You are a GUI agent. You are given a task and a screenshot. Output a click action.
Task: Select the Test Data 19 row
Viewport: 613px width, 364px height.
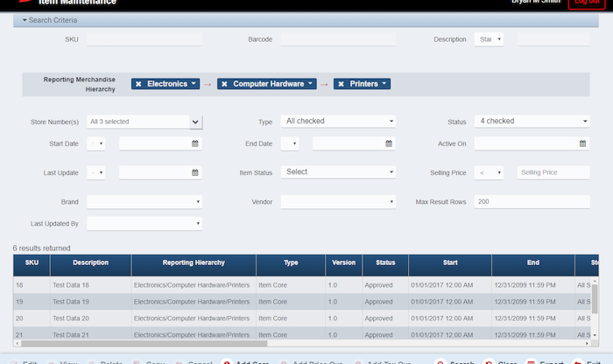(x=303, y=302)
